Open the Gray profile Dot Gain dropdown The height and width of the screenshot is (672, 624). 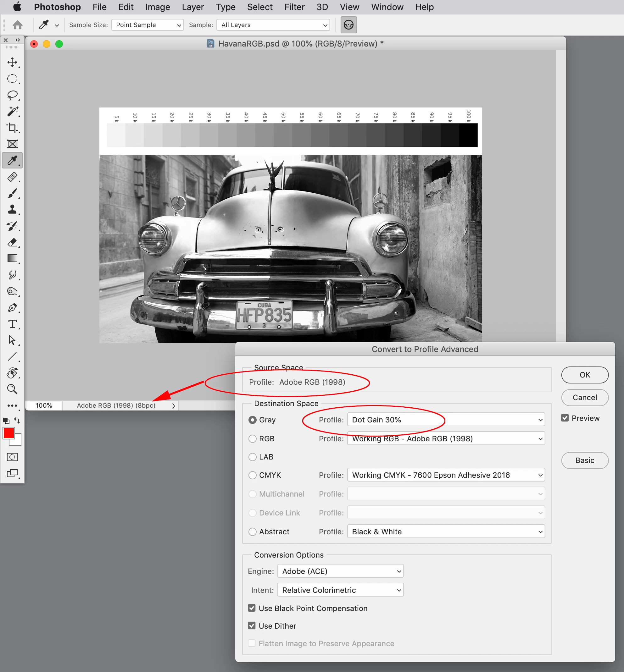tap(446, 420)
